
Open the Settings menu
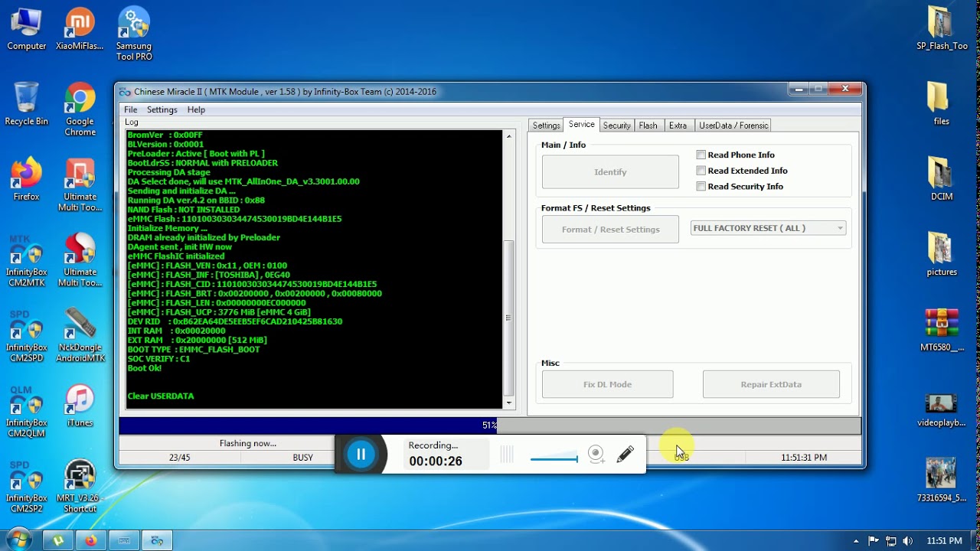pyautogui.click(x=162, y=109)
